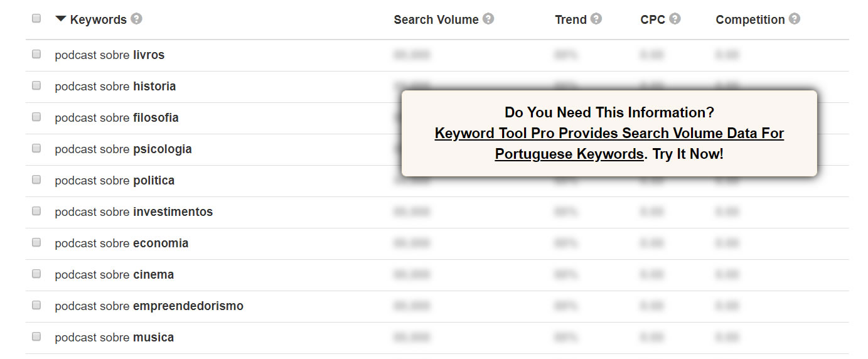Open the Trend column help icon
This screenshot has height=359, width=868.
pyautogui.click(x=596, y=19)
